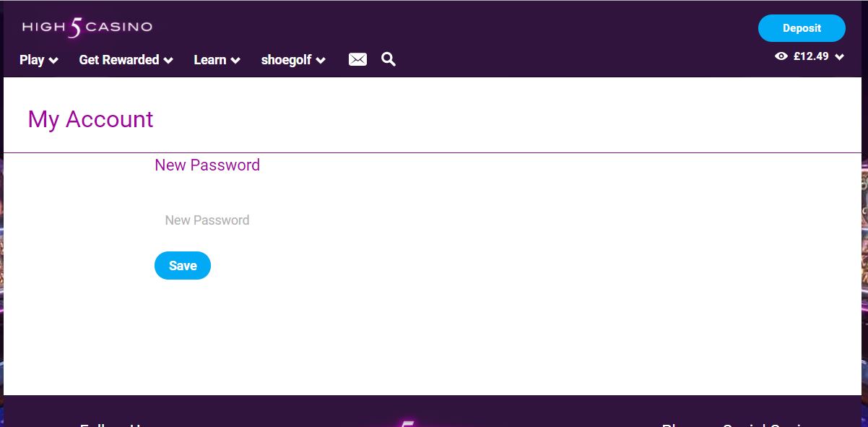Image resolution: width=868 pixels, height=427 pixels.
Task: Expand the balance dropdown chevron
Action: pyautogui.click(x=839, y=56)
